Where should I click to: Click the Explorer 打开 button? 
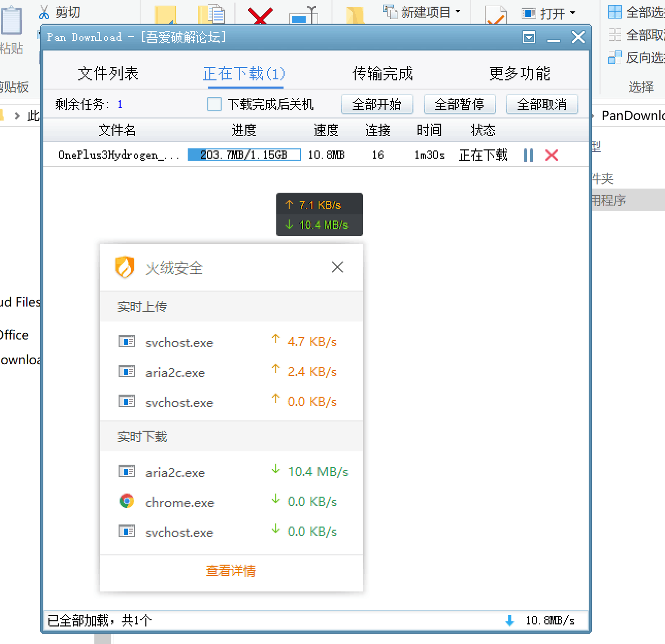point(548,13)
